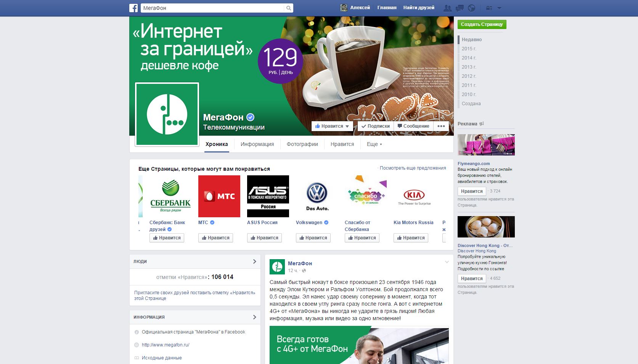This screenshot has height=364, width=638.
Task: Click invite friends link in ЛЮДИ panel
Action: click(x=195, y=295)
